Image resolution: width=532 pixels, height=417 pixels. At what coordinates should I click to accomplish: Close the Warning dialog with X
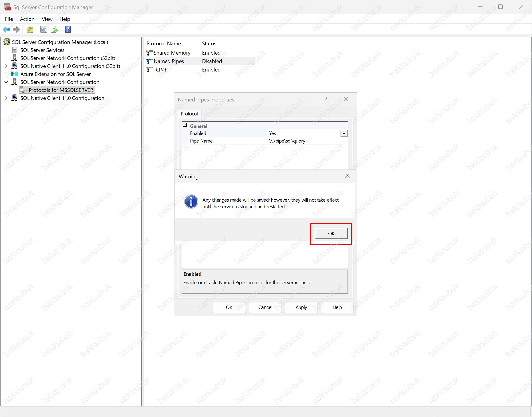click(347, 176)
